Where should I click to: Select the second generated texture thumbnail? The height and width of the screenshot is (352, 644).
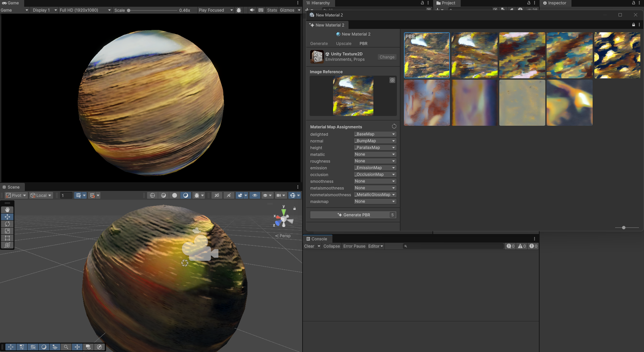click(474, 55)
